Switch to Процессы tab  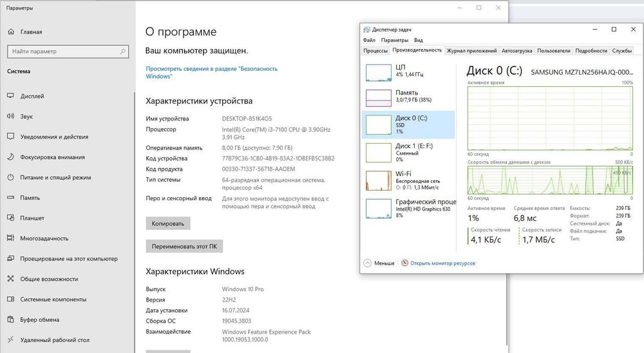point(375,50)
